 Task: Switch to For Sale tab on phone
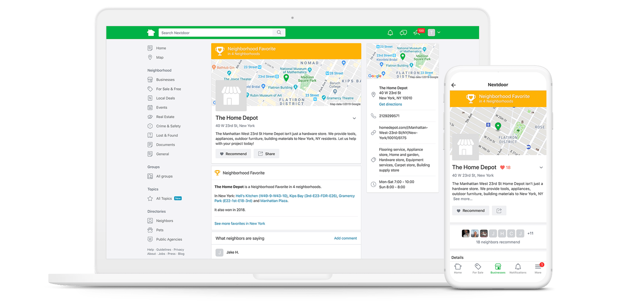[478, 268]
